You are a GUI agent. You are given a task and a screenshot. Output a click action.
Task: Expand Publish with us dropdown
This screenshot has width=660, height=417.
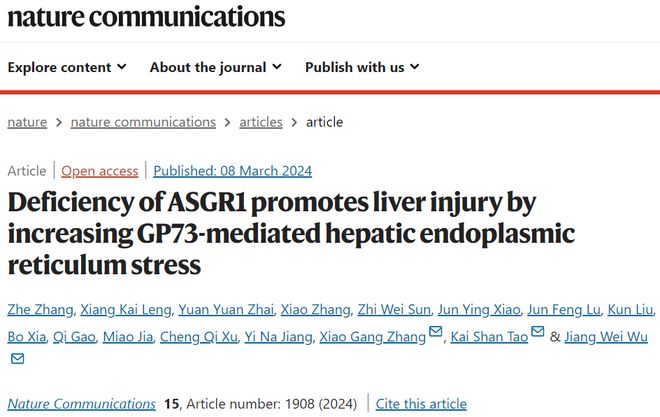point(362,67)
